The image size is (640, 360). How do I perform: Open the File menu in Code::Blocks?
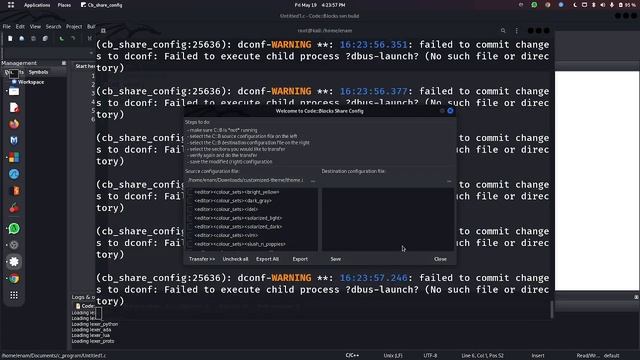(x=7, y=27)
